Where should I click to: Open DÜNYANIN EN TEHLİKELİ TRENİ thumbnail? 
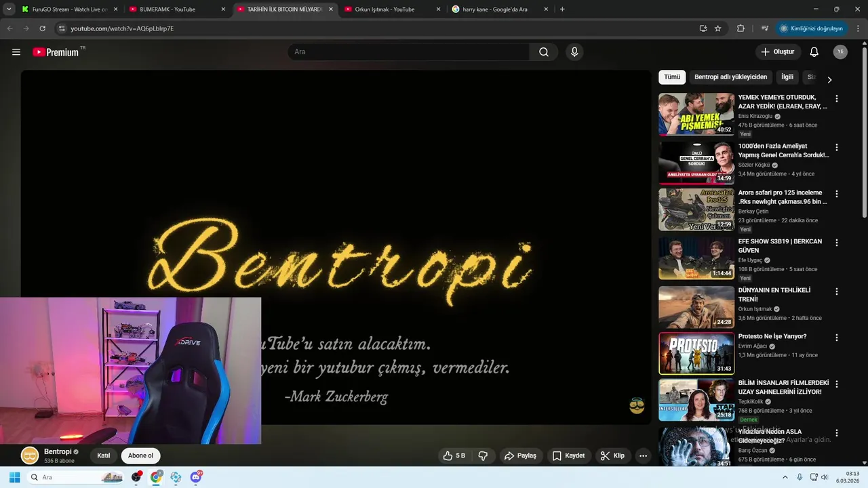click(696, 307)
